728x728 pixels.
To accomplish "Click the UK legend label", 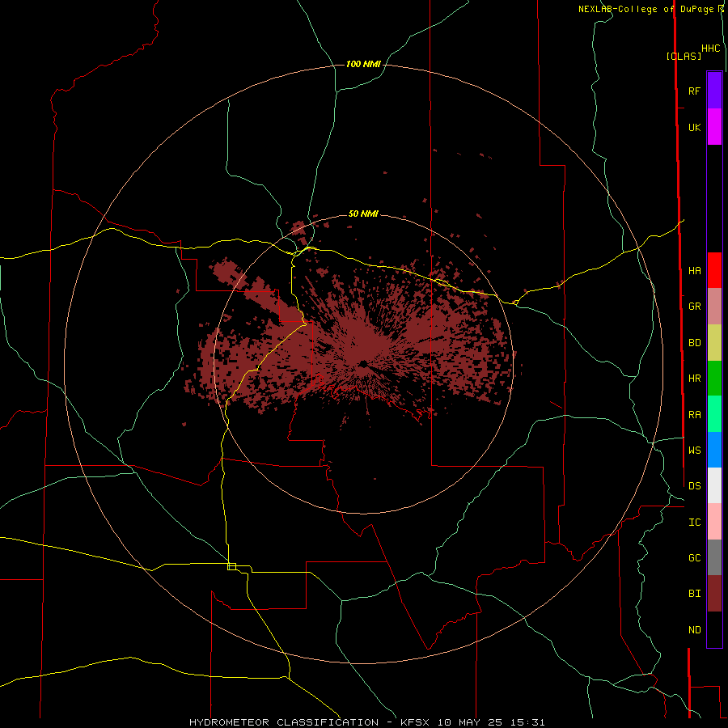I will [694, 128].
